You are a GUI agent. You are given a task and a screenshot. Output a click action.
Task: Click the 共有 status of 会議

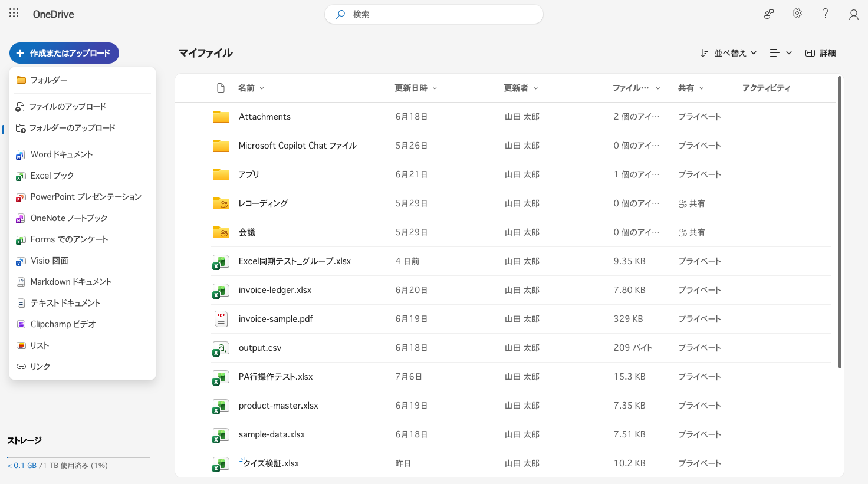click(x=692, y=232)
